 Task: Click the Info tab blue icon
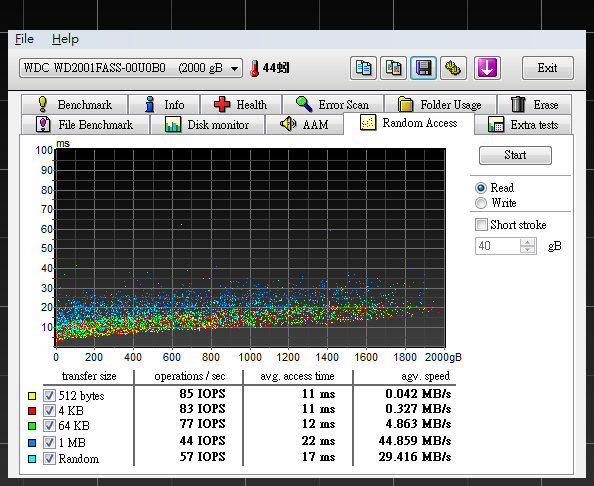click(x=150, y=104)
